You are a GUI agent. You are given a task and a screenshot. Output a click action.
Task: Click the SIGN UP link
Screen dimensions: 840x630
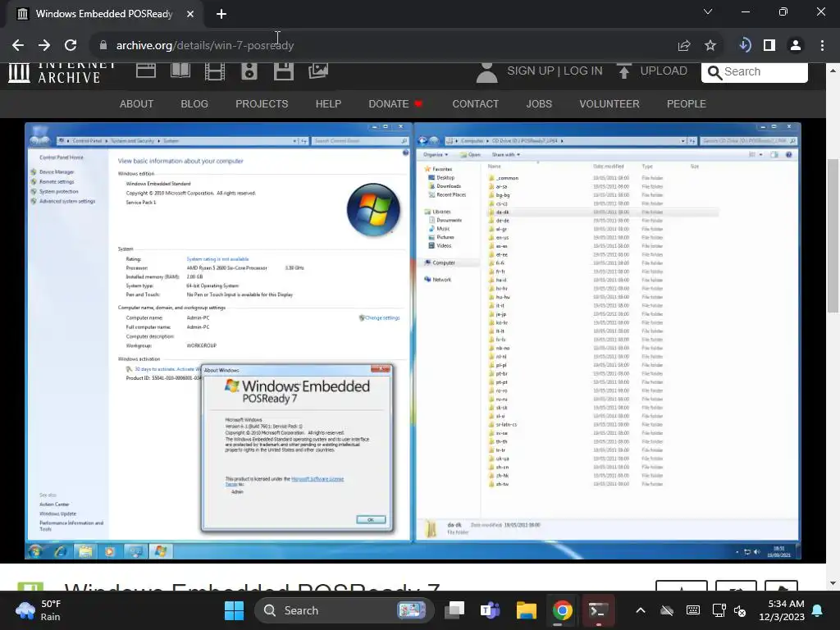click(531, 71)
